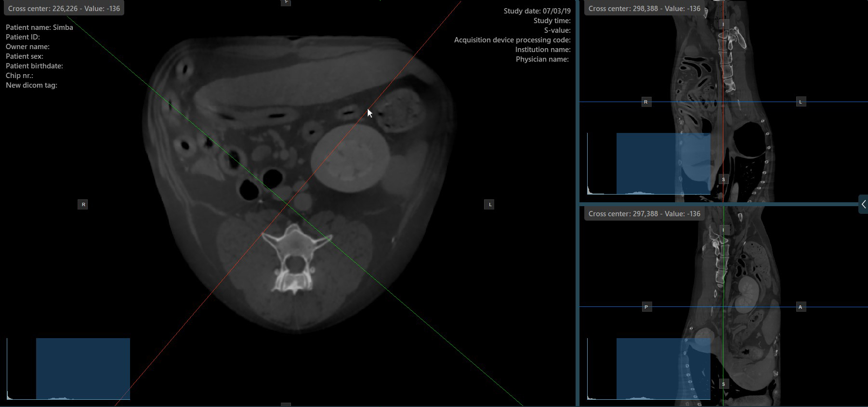
Task: Select the S marker in the coronal view
Action: click(x=723, y=179)
